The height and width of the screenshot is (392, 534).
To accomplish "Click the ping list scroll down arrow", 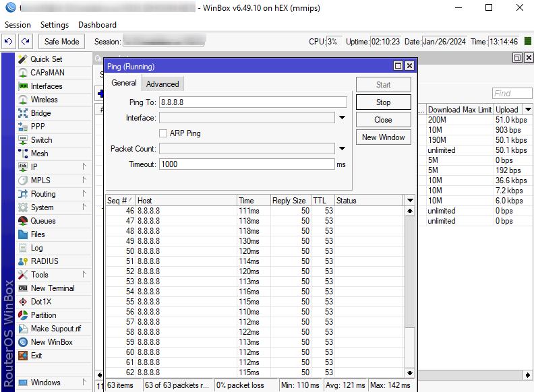I will tap(410, 373).
